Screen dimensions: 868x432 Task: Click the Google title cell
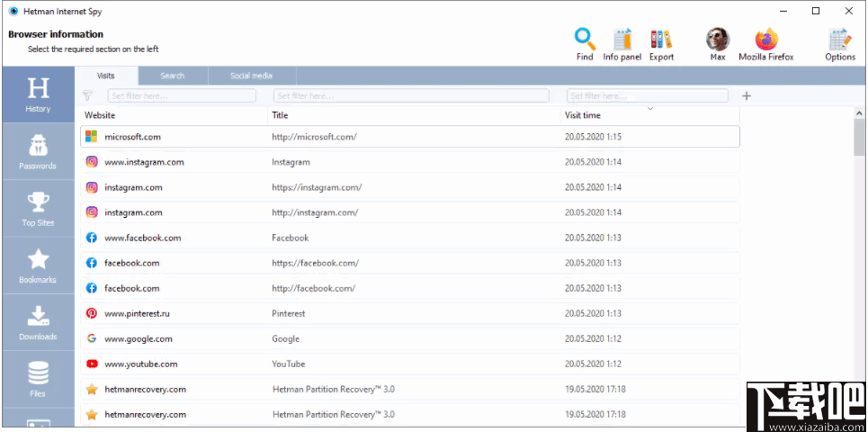point(286,339)
